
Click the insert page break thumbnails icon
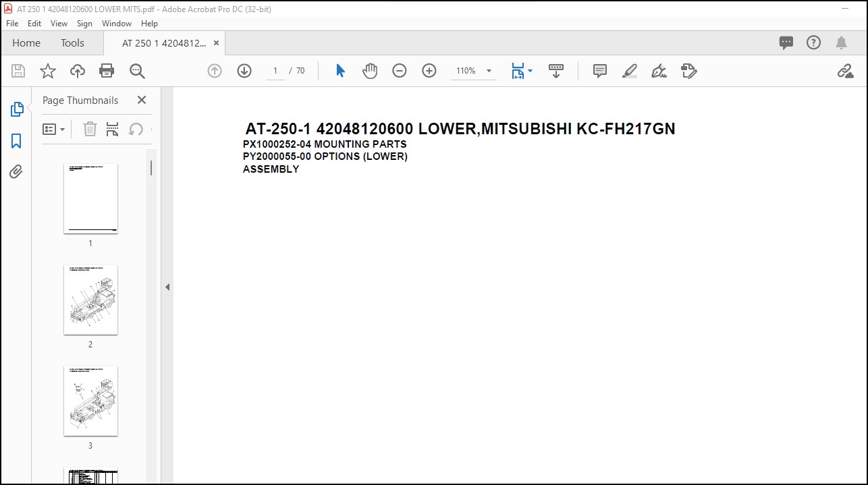point(113,129)
